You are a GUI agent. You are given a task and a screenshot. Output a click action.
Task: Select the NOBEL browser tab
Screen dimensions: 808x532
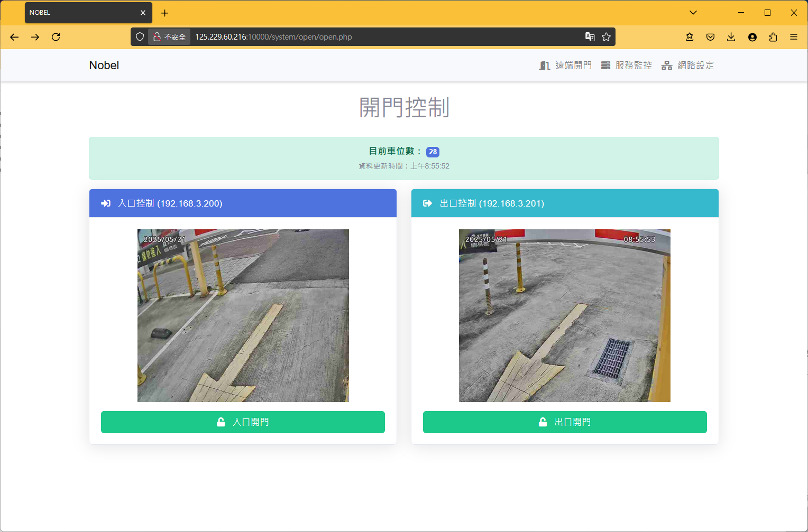pos(88,13)
